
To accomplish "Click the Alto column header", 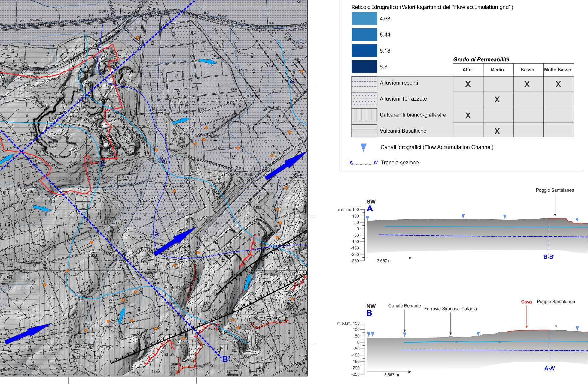I will coord(467,70).
